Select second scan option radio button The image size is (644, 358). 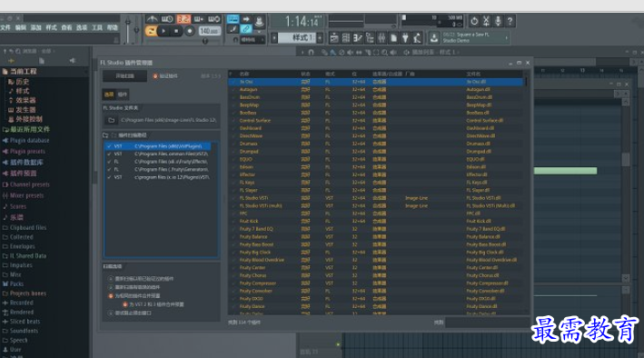111,287
